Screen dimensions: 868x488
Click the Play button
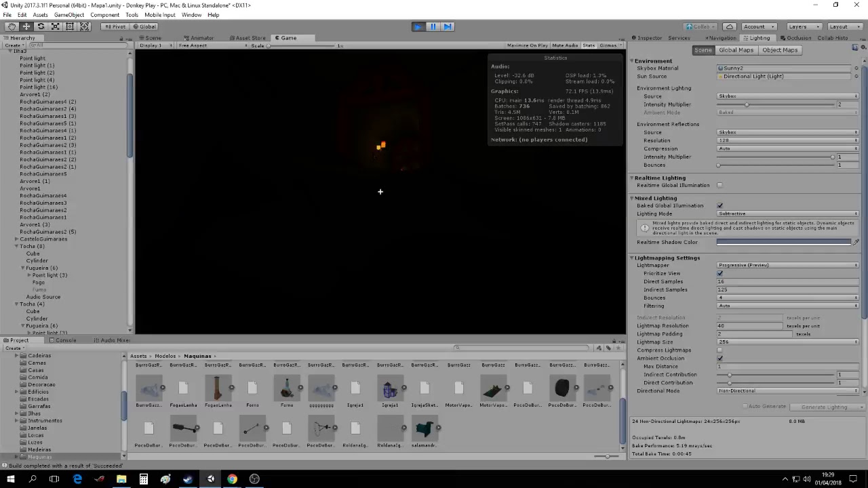[x=418, y=26]
